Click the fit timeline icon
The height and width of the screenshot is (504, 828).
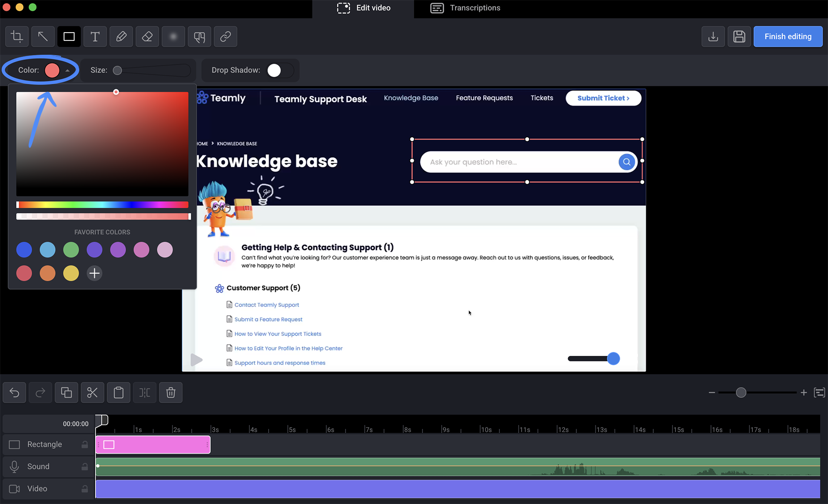coord(819,393)
